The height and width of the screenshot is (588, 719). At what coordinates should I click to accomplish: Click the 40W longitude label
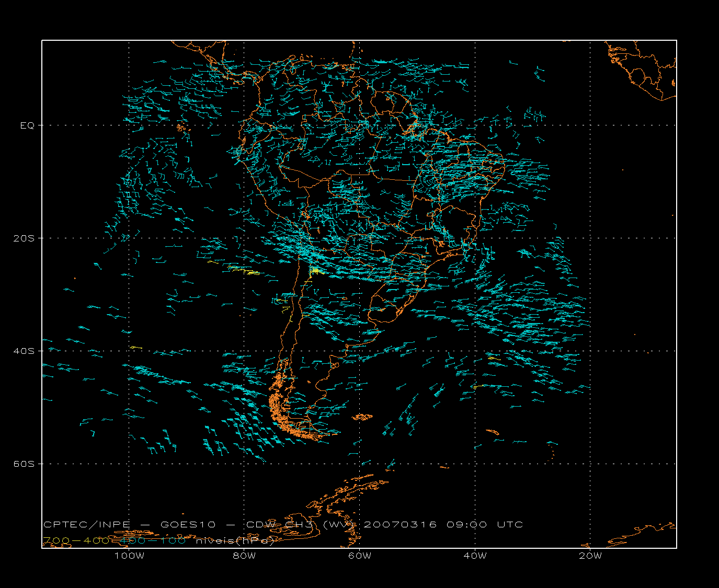pyautogui.click(x=475, y=556)
